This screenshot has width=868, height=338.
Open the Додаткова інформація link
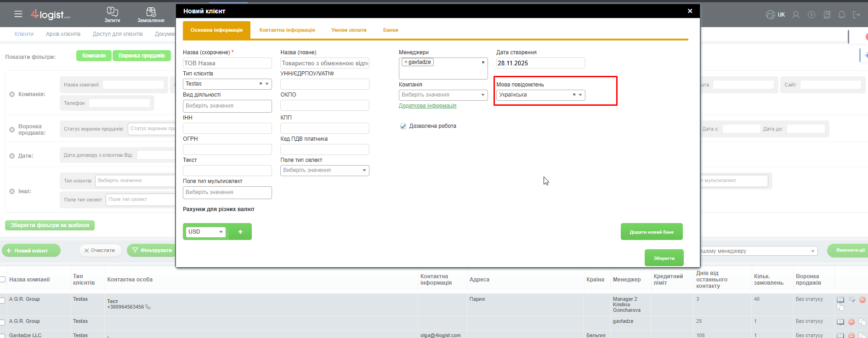coord(427,106)
